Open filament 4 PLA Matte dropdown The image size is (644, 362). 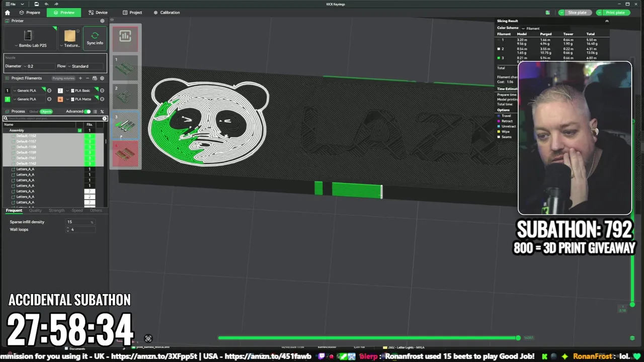point(82,99)
